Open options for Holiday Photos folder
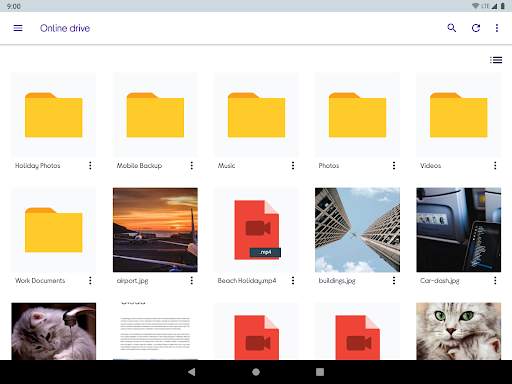 [90, 166]
